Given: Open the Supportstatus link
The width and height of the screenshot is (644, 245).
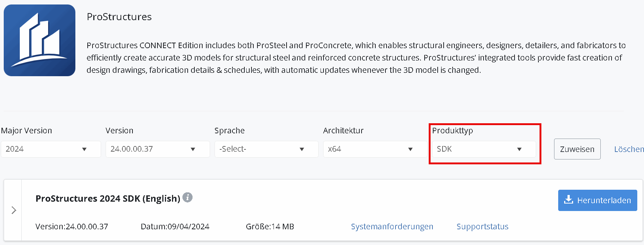Looking at the screenshot, I should (482, 226).
